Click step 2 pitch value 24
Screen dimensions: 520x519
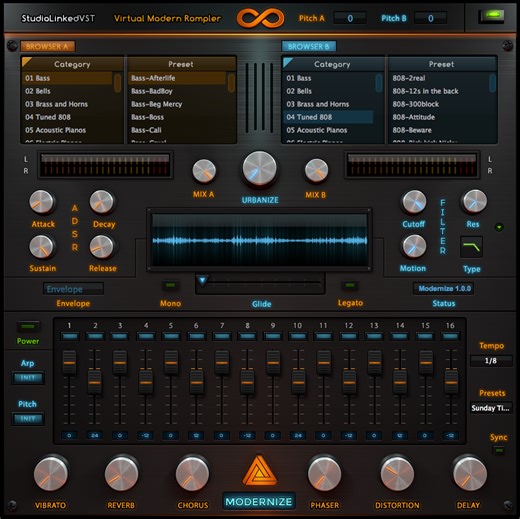95,436
